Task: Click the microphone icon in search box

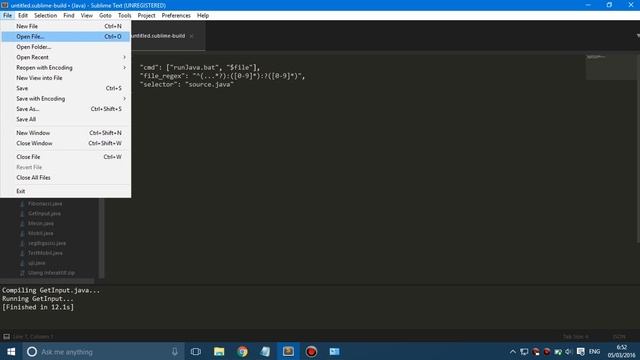Action: [175, 351]
